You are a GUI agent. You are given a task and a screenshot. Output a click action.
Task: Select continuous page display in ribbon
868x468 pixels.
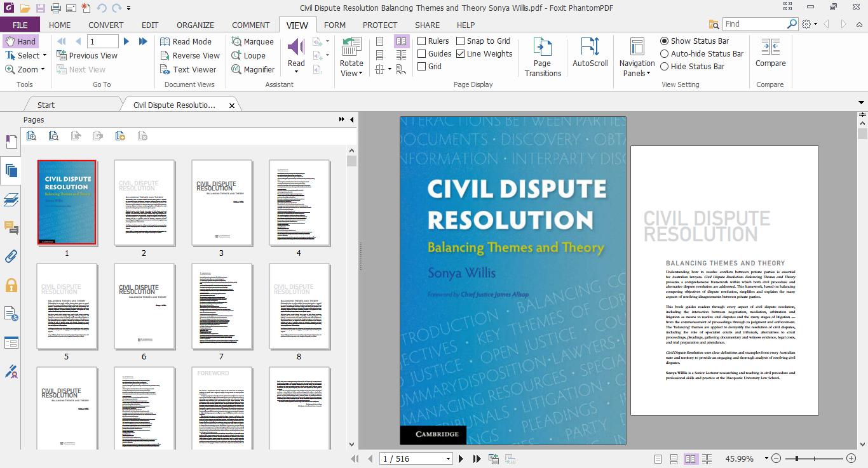tap(379, 55)
